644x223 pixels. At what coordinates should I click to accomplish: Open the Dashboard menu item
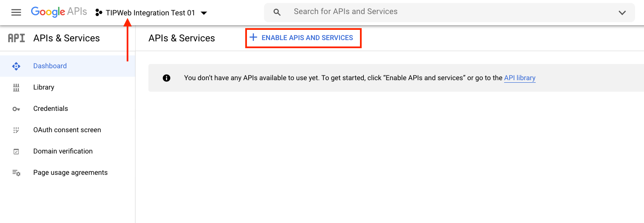[x=67, y=66]
